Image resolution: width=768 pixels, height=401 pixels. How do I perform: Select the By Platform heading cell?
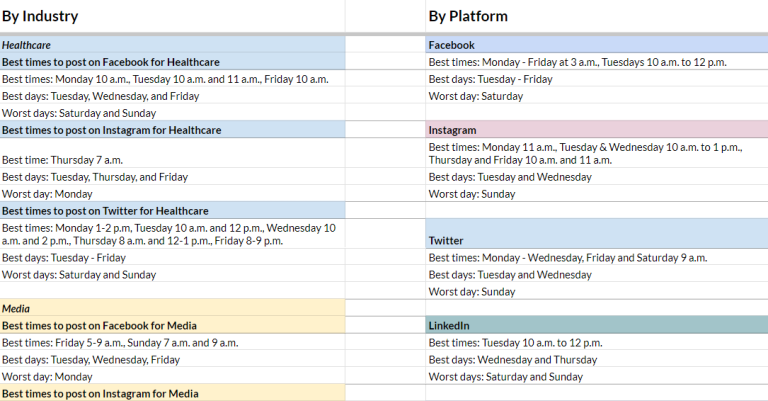tap(467, 16)
